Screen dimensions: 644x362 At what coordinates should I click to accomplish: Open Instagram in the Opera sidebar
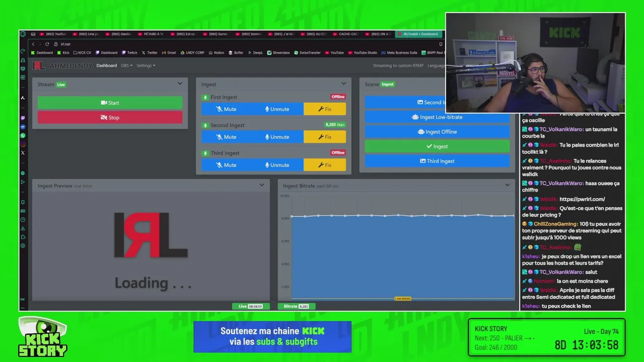point(23,144)
